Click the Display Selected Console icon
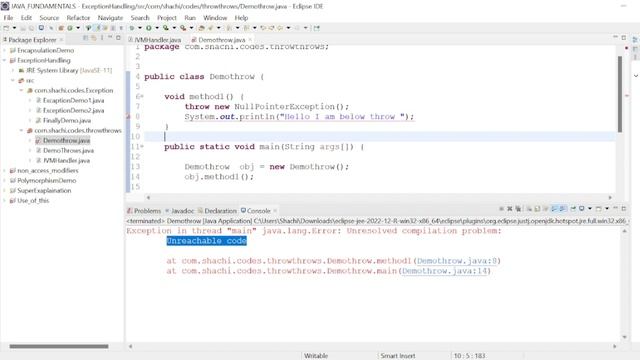Viewport: 640px width, 360px height. (x=582, y=209)
